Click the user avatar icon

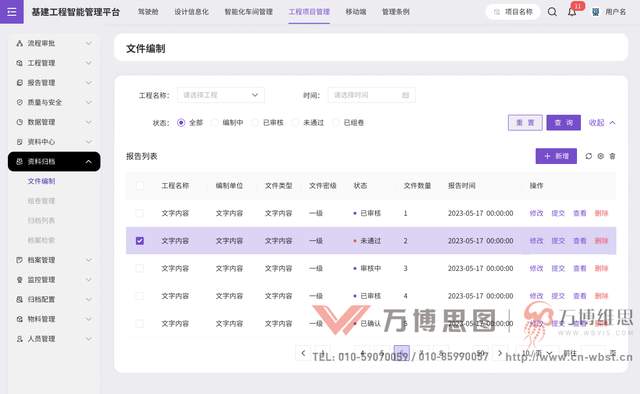pos(596,12)
